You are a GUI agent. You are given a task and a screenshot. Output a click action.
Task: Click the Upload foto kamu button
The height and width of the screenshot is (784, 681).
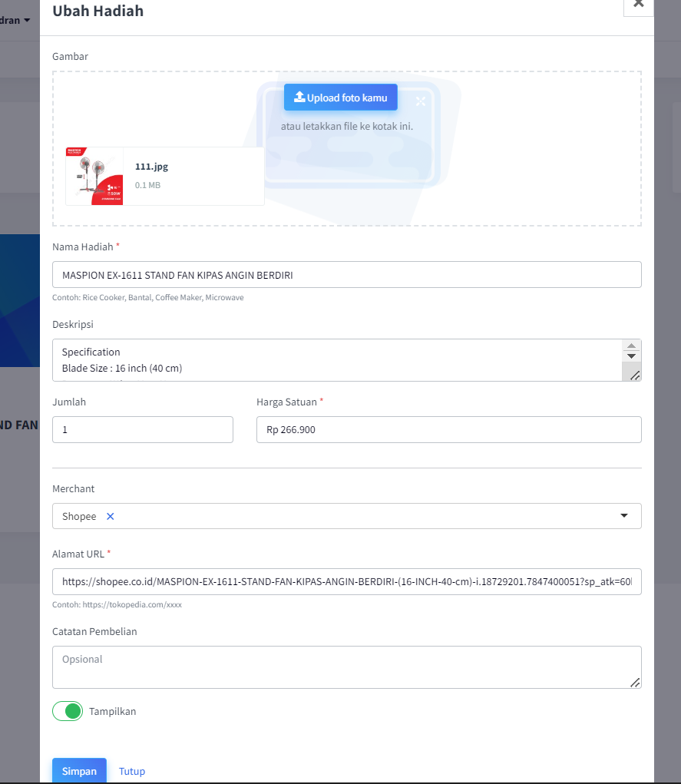point(341,98)
